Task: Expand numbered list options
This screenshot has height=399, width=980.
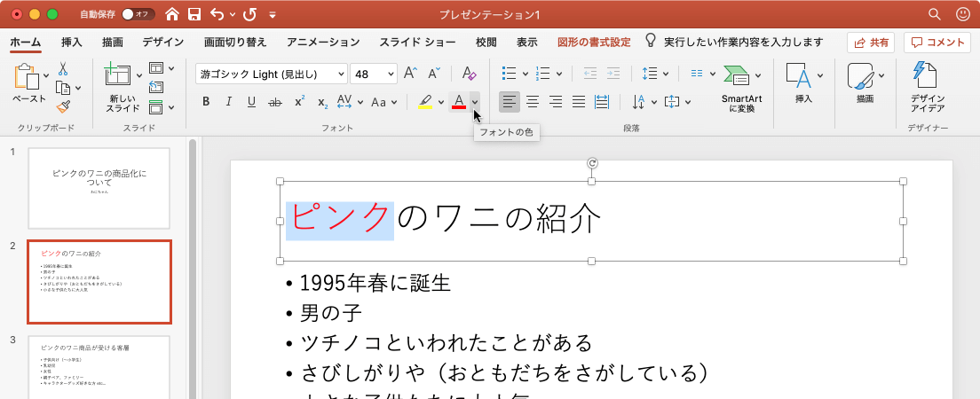Action: click(x=558, y=74)
